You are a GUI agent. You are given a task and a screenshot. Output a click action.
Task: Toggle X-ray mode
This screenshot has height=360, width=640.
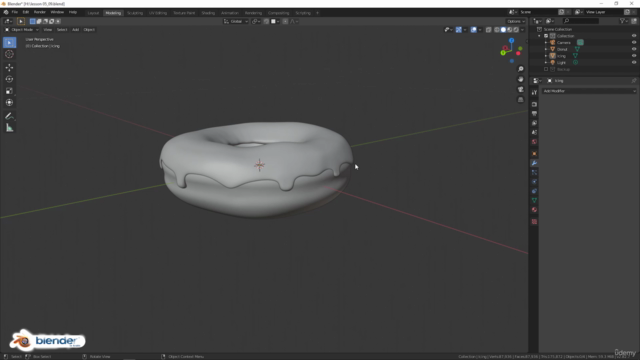[x=489, y=30]
